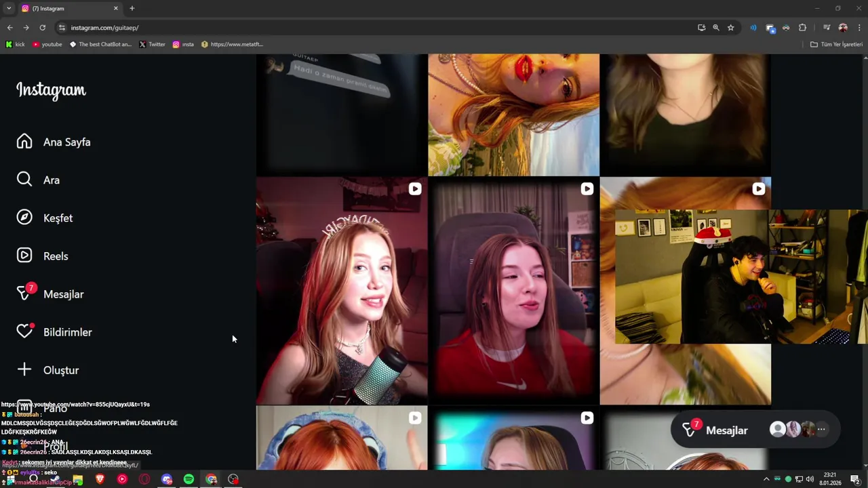Open Chrome profile avatar

[843, 28]
